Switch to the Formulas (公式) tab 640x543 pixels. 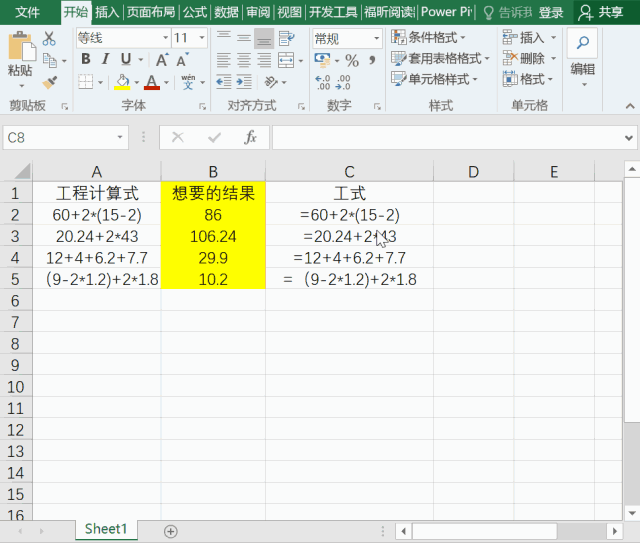(x=195, y=12)
